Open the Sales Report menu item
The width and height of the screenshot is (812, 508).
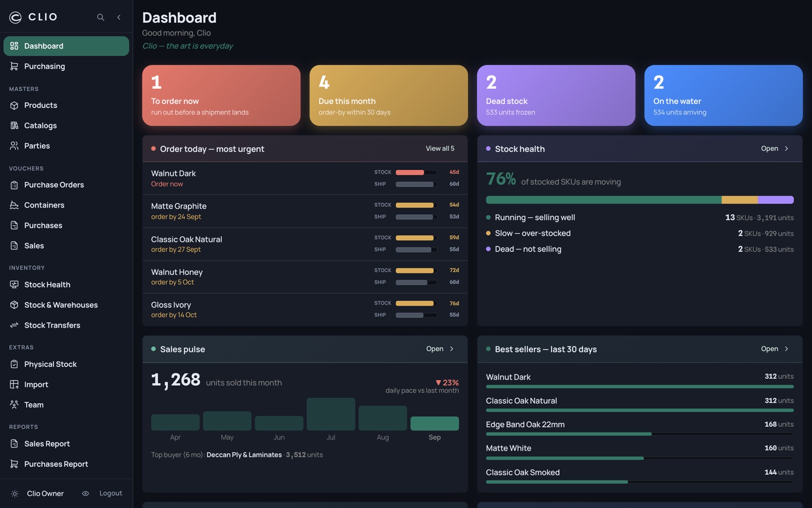point(66,444)
